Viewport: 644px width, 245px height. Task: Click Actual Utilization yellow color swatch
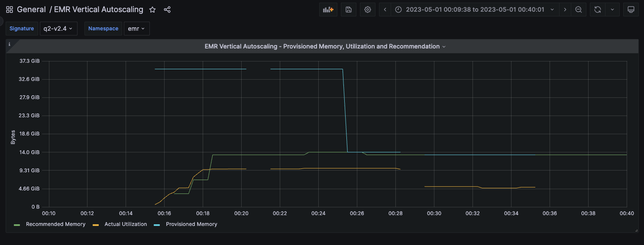(96, 225)
